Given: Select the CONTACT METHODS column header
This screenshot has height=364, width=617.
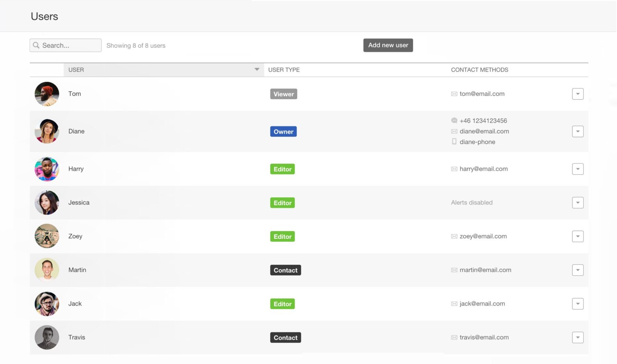Looking at the screenshot, I should click(x=480, y=69).
